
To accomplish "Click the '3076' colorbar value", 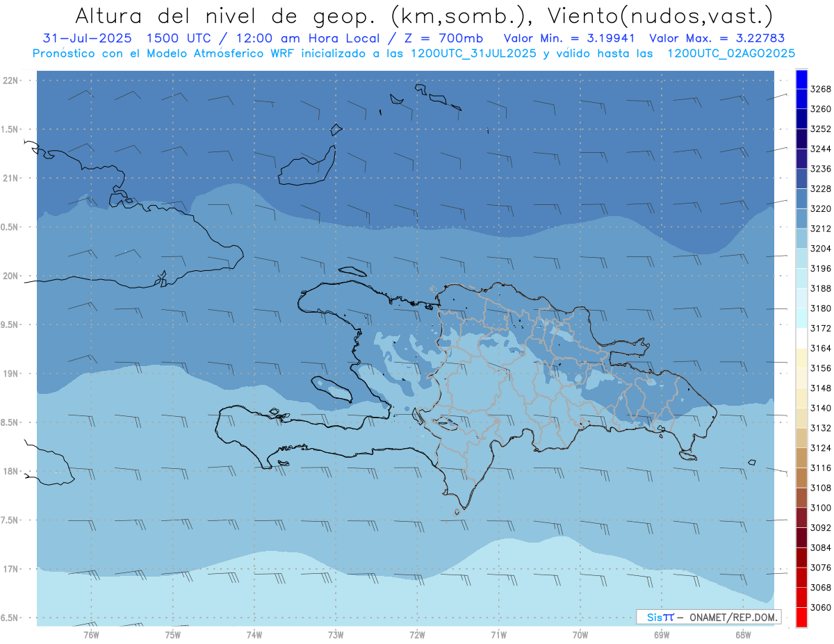I will 821,568.
